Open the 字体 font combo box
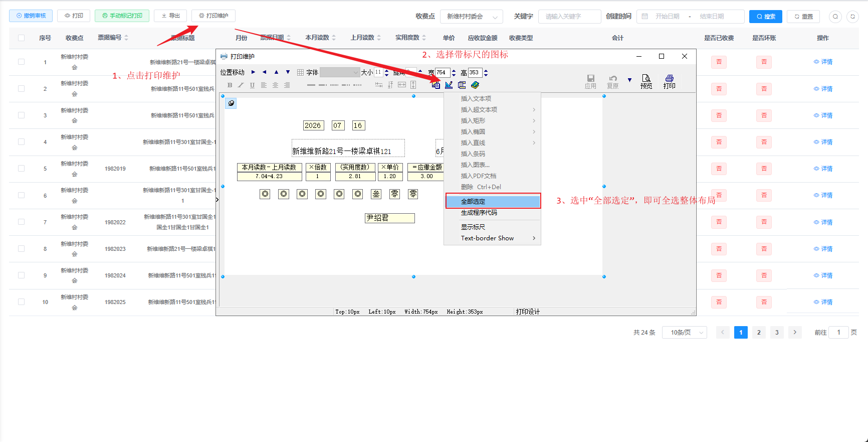Screen dimensions: 868x442 (340, 72)
